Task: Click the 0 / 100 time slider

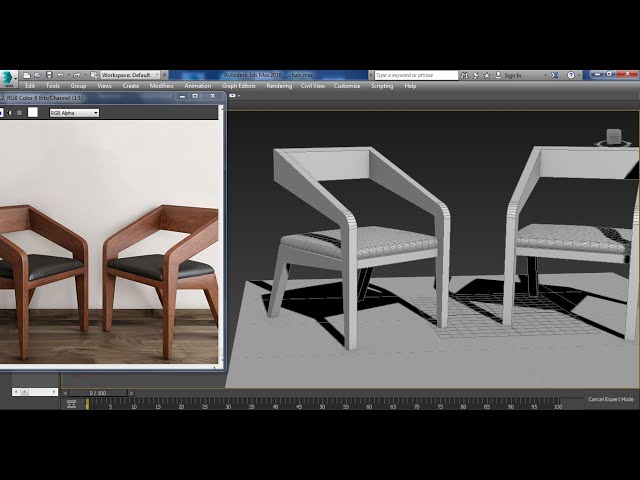Action: coord(98,393)
